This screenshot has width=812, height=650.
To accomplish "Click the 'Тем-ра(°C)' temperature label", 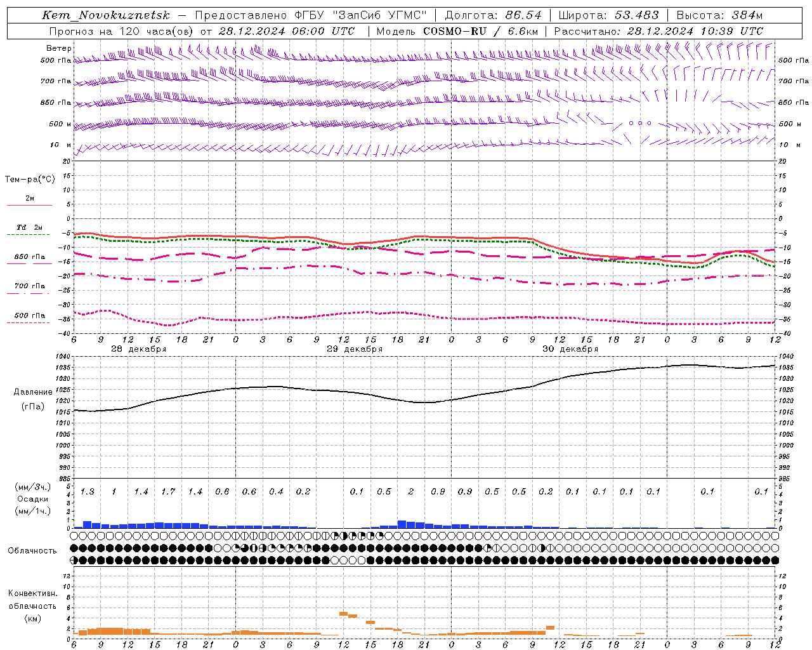I will coord(30,180).
